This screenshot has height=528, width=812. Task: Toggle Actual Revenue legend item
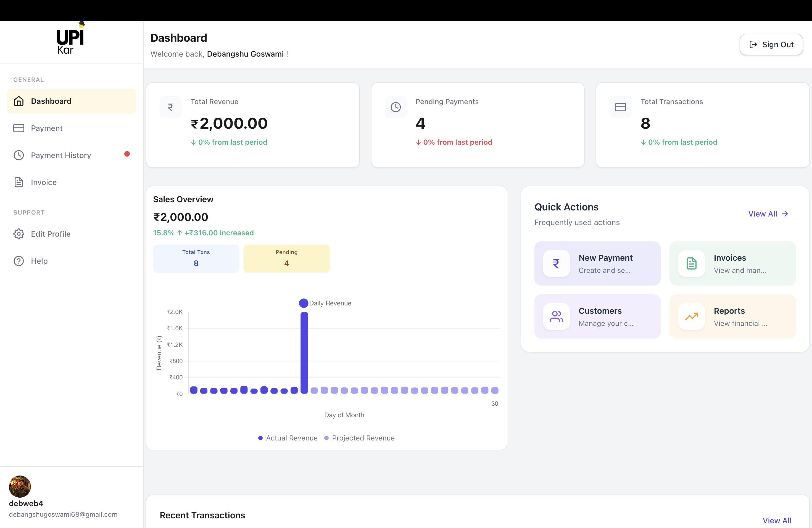click(x=288, y=438)
